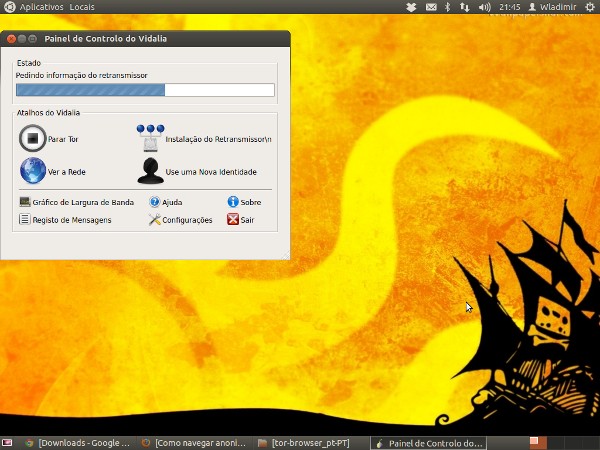Click the Ver a Rede label
Image resolution: width=600 pixels, height=450 pixels.
point(67,172)
